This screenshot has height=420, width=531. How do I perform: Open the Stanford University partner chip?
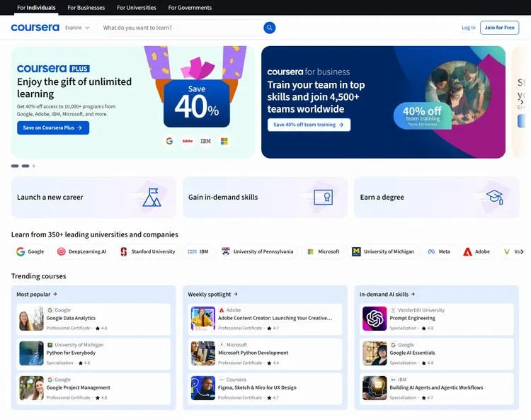(x=148, y=251)
